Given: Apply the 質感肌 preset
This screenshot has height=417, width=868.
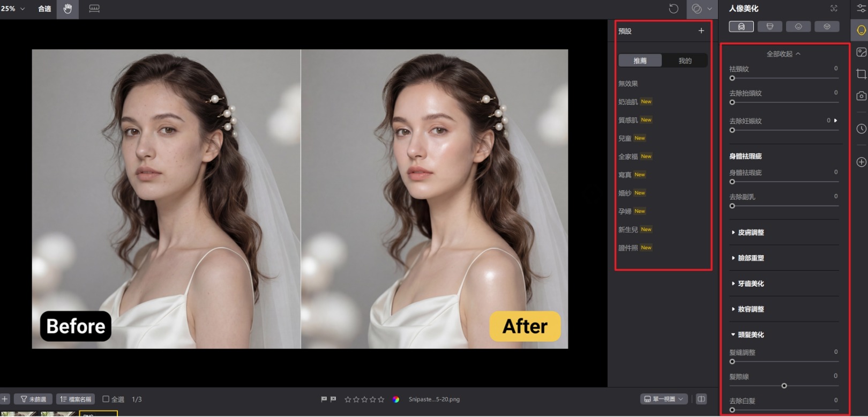Looking at the screenshot, I should [628, 120].
